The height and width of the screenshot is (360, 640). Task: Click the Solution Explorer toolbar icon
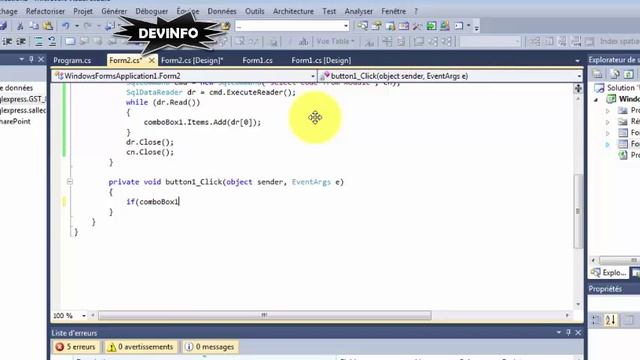pyautogui.click(x=362, y=26)
